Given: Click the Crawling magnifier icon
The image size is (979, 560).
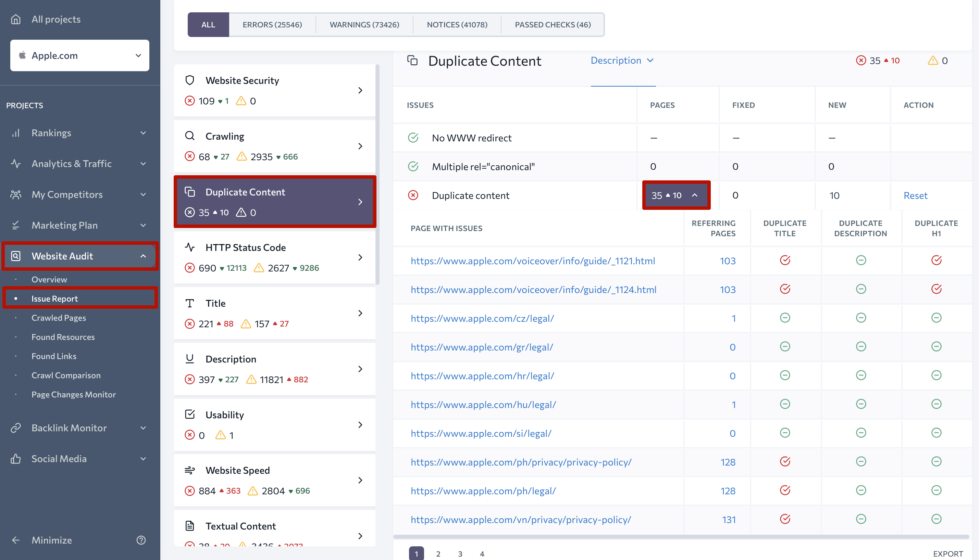Looking at the screenshot, I should 190,136.
